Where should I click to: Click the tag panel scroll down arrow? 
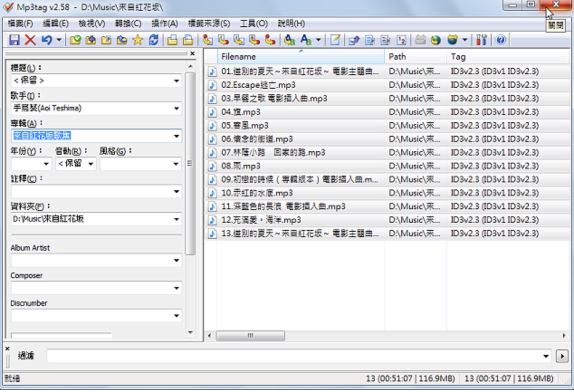click(x=190, y=333)
